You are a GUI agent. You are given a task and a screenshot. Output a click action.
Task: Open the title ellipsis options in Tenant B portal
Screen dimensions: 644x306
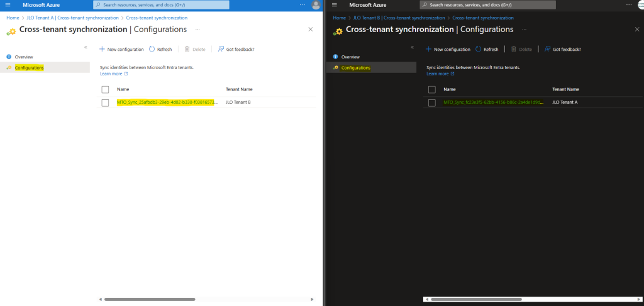(524, 30)
